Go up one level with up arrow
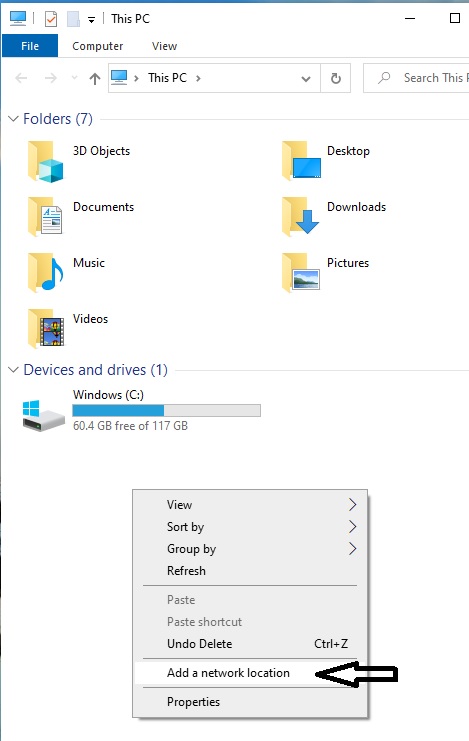The width and height of the screenshot is (469, 741). (x=95, y=78)
